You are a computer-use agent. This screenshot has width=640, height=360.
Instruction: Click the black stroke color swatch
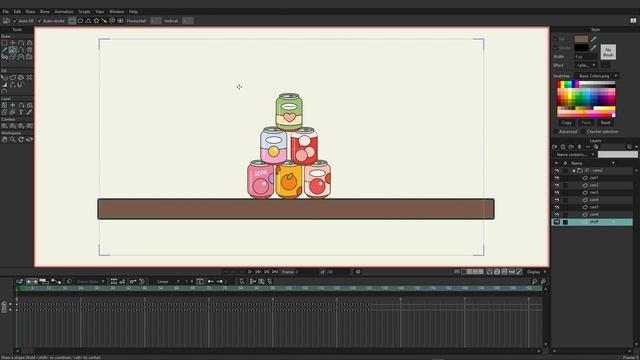(x=581, y=48)
